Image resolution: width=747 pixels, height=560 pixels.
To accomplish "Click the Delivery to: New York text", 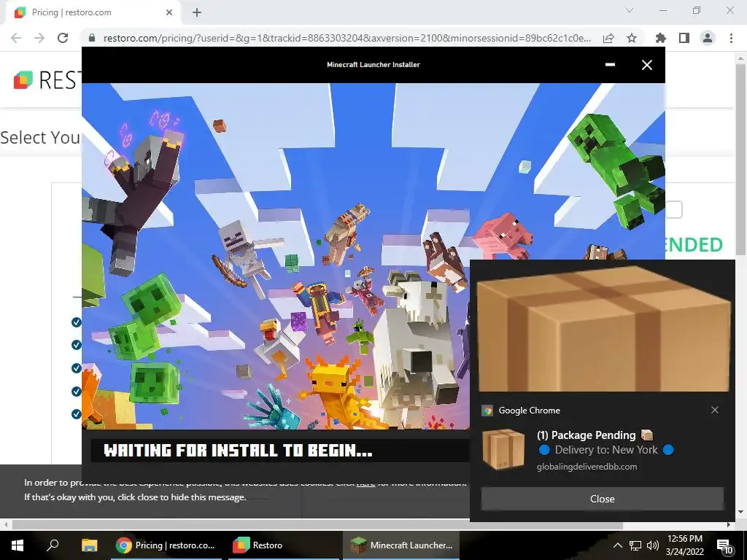I will click(x=606, y=449).
